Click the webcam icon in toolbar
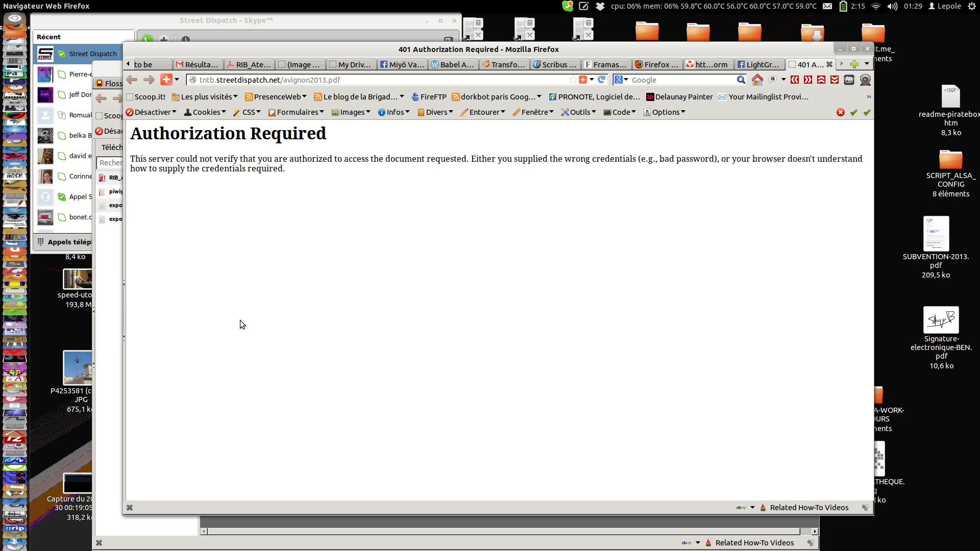This screenshot has height=551, width=980. [865, 80]
